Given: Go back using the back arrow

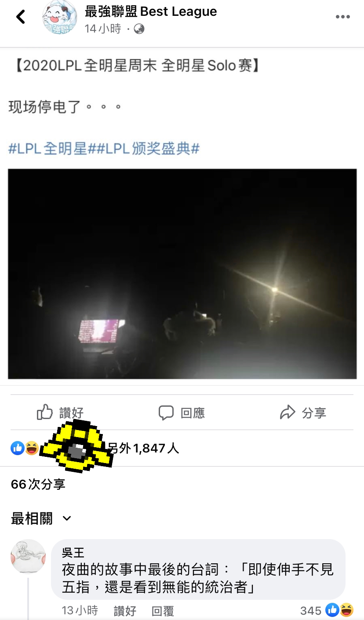Looking at the screenshot, I should tap(20, 17).
